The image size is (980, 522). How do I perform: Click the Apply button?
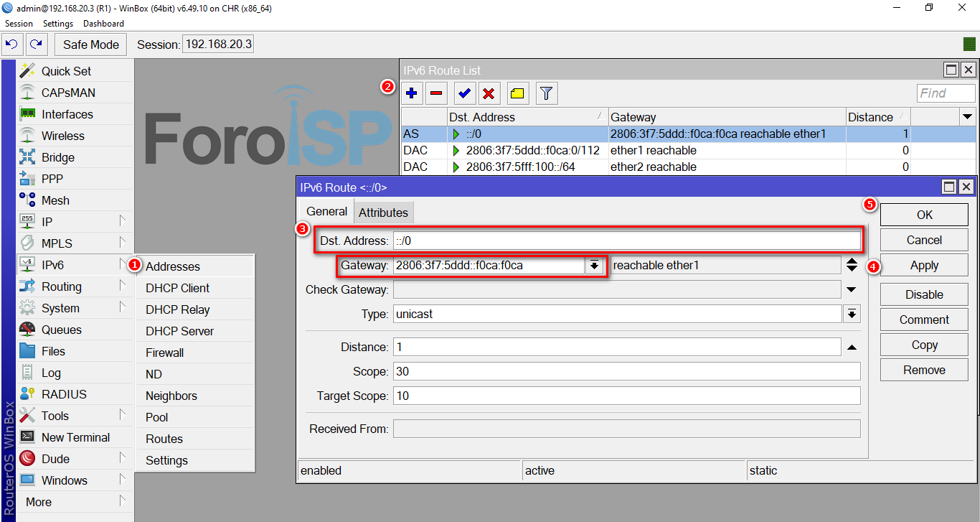pos(924,265)
